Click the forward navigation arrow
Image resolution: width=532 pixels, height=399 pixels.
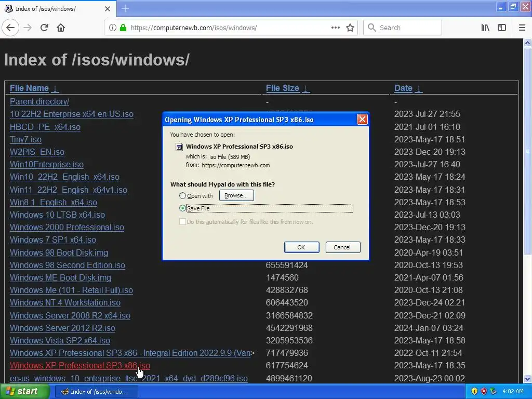(x=28, y=28)
